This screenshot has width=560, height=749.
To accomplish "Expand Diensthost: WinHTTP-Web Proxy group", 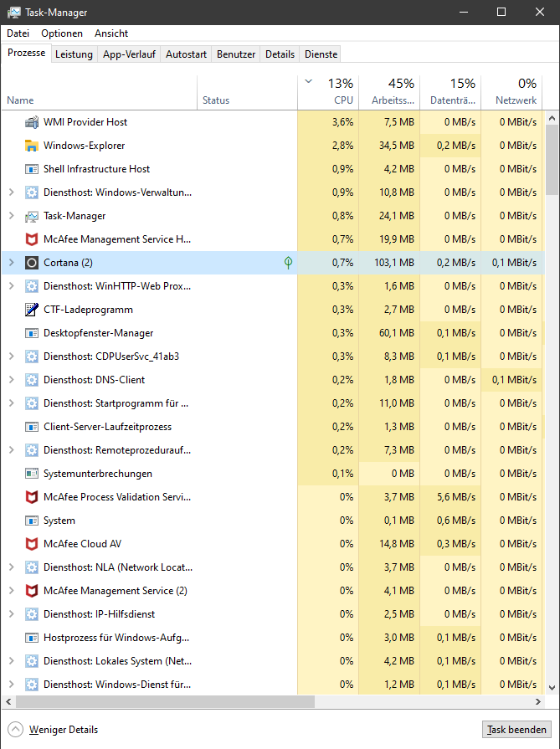I will click(12, 285).
